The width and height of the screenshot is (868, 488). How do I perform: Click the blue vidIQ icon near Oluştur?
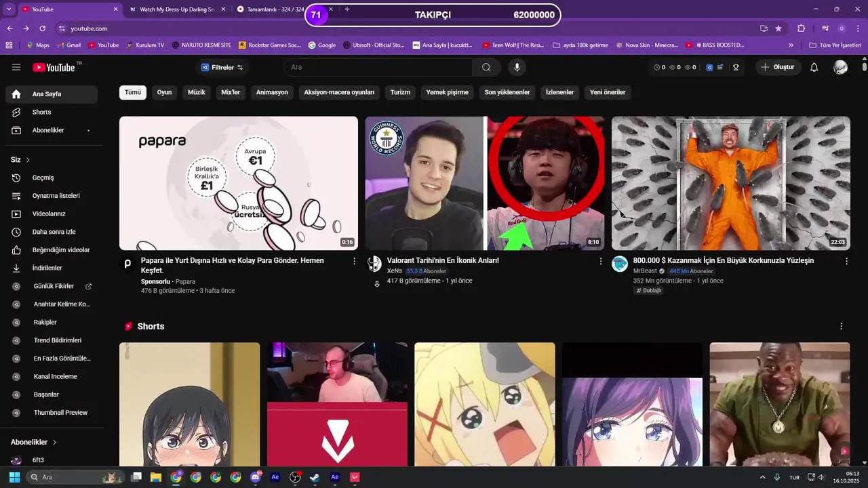pos(709,67)
